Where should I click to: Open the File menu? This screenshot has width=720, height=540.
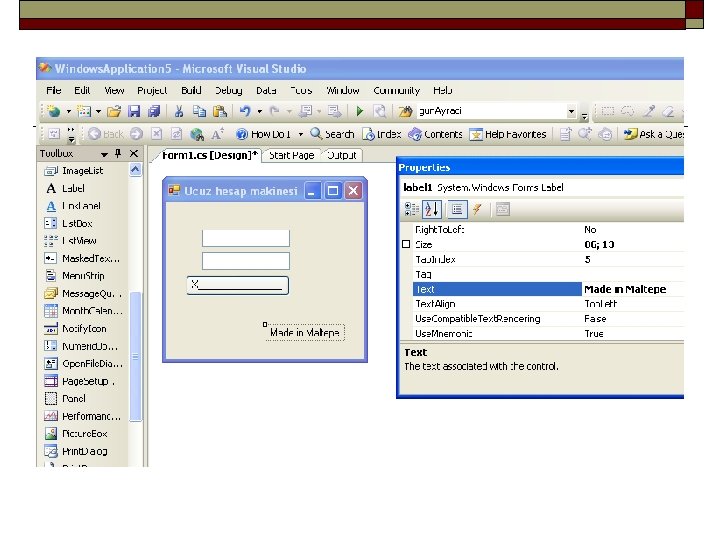point(54,90)
